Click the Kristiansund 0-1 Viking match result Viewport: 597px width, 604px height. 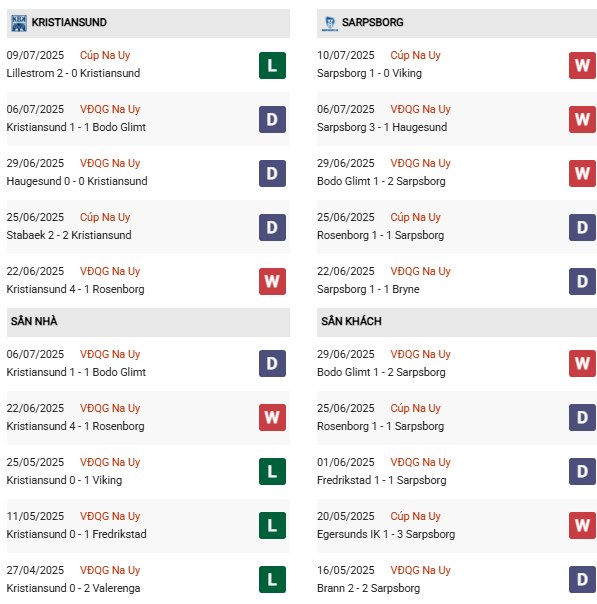point(64,480)
